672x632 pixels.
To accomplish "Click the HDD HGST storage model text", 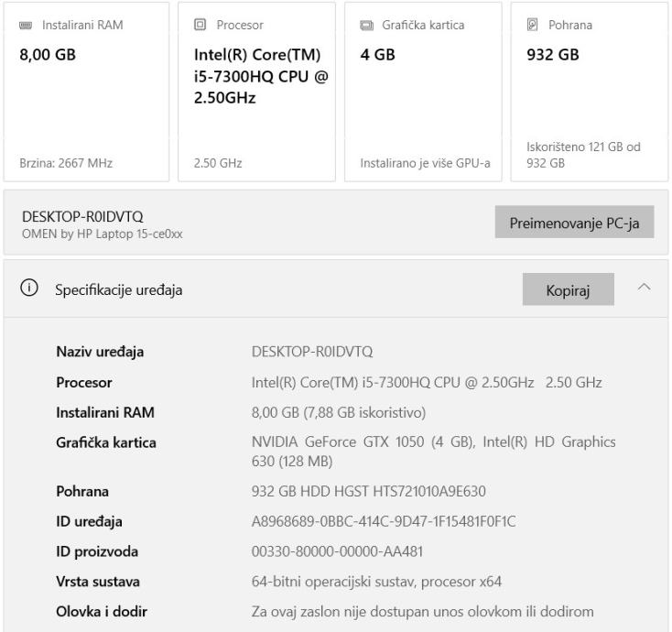I will point(368,492).
